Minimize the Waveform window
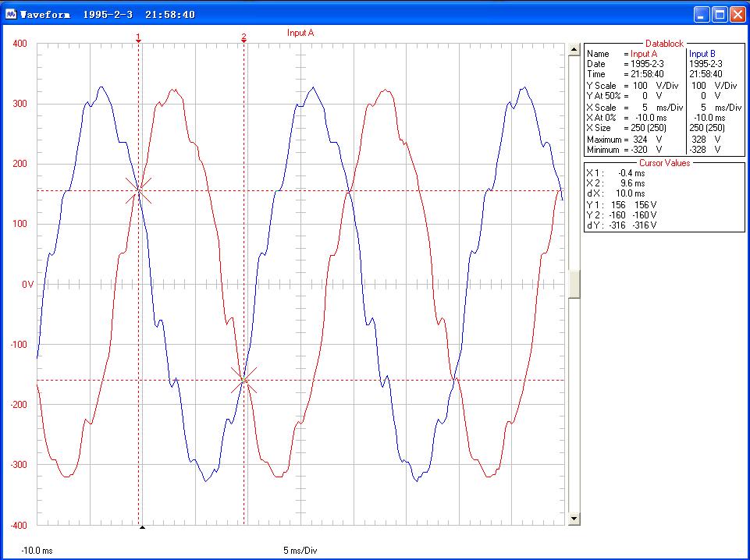Screen dimensions: 750x560 [701, 14]
